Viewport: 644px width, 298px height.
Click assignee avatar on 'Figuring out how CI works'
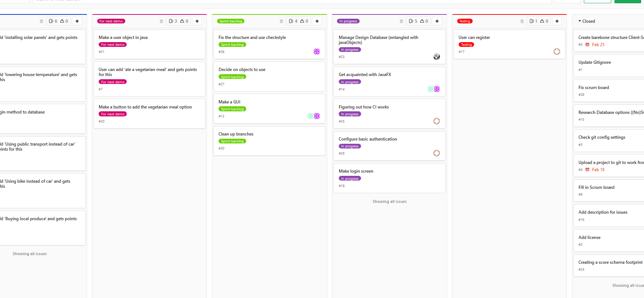click(436, 121)
